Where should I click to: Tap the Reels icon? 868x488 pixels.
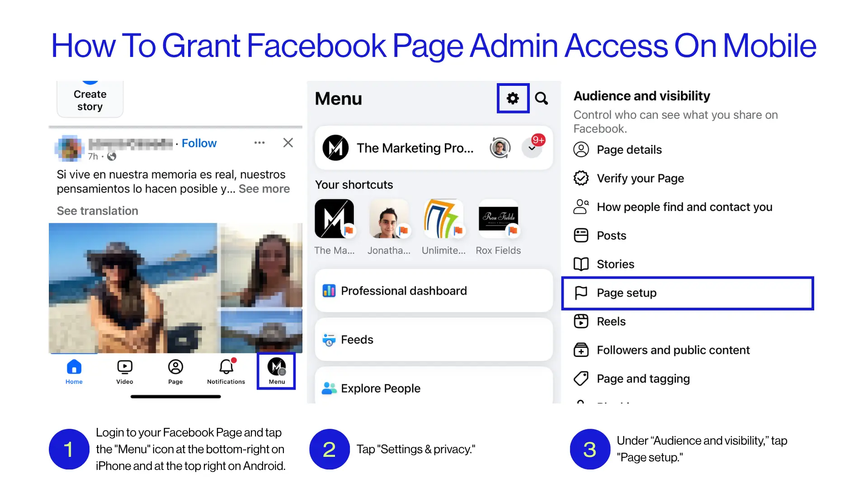(581, 321)
